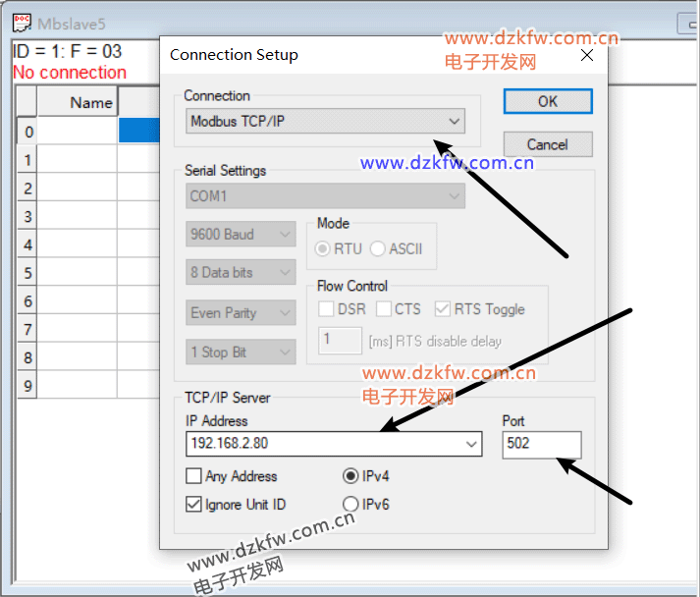Viewport: 700px width, 597px height.
Task: Click the highlighted cell in row 0
Action: point(138,132)
